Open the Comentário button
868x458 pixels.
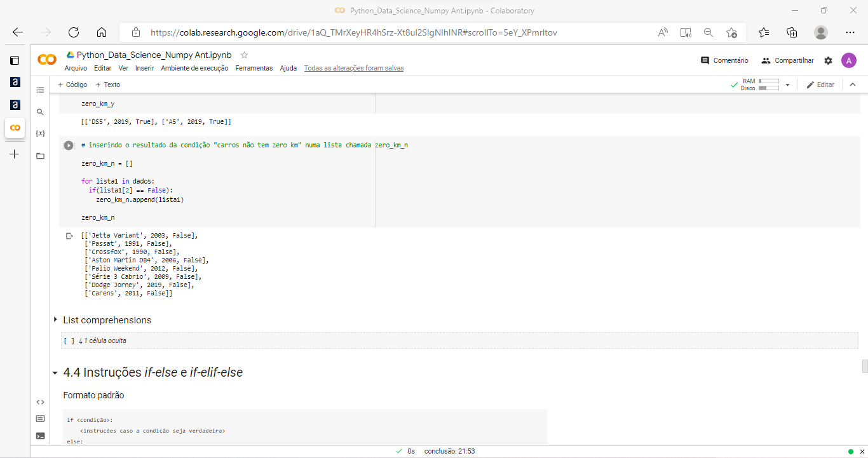coord(724,60)
